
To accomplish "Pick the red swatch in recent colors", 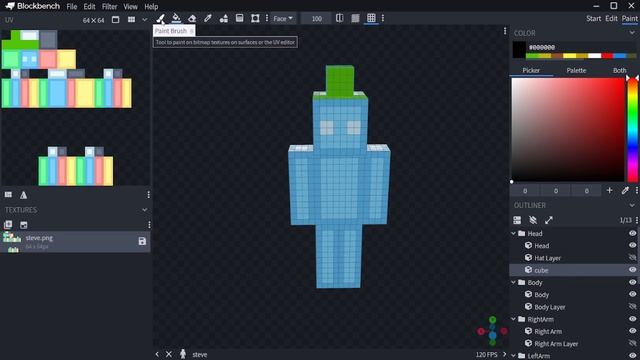I will (x=607, y=56).
